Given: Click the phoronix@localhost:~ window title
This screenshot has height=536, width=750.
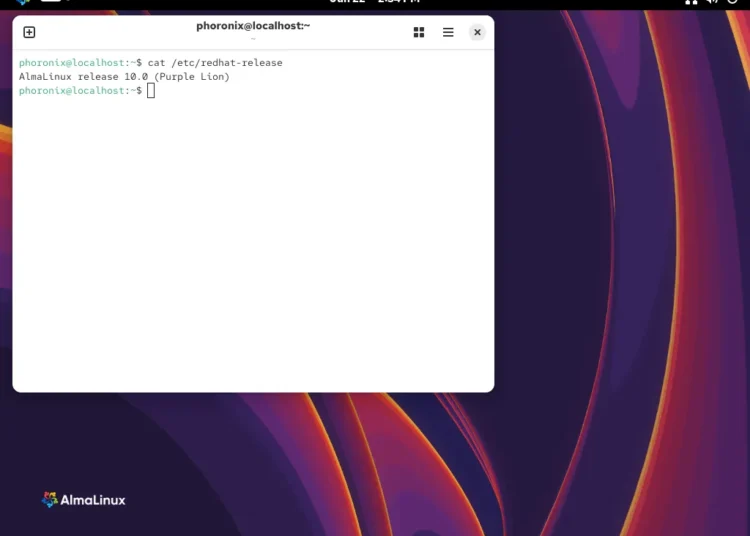Looking at the screenshot, I should 253,26.
